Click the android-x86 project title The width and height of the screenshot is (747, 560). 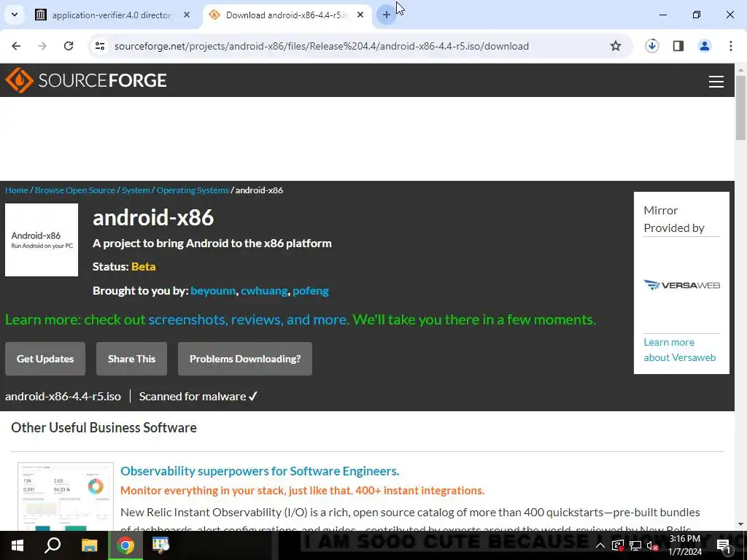pos(153,217)
